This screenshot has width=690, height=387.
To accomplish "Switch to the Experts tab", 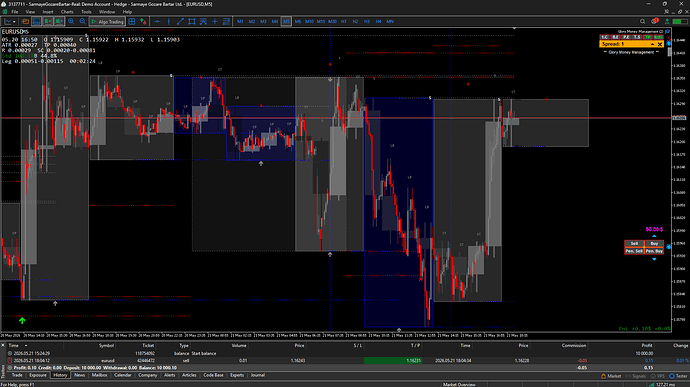I will pyautogui.click(x=237, y=375).
